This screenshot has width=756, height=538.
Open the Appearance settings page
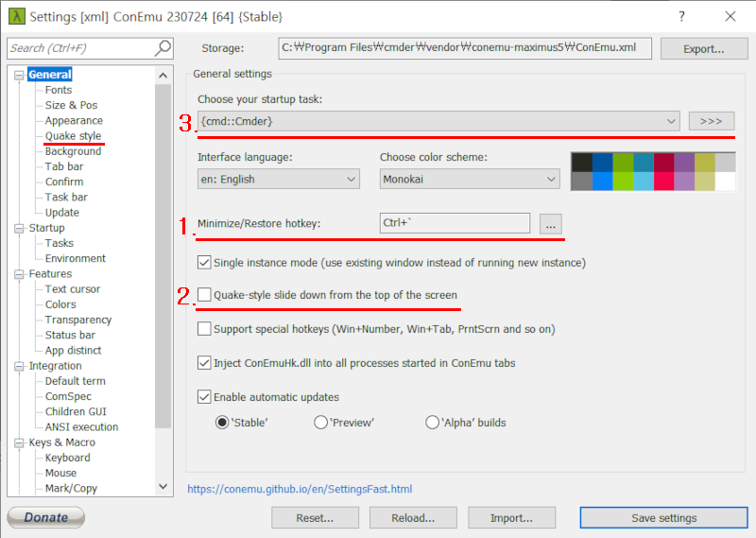coord(74,121)
